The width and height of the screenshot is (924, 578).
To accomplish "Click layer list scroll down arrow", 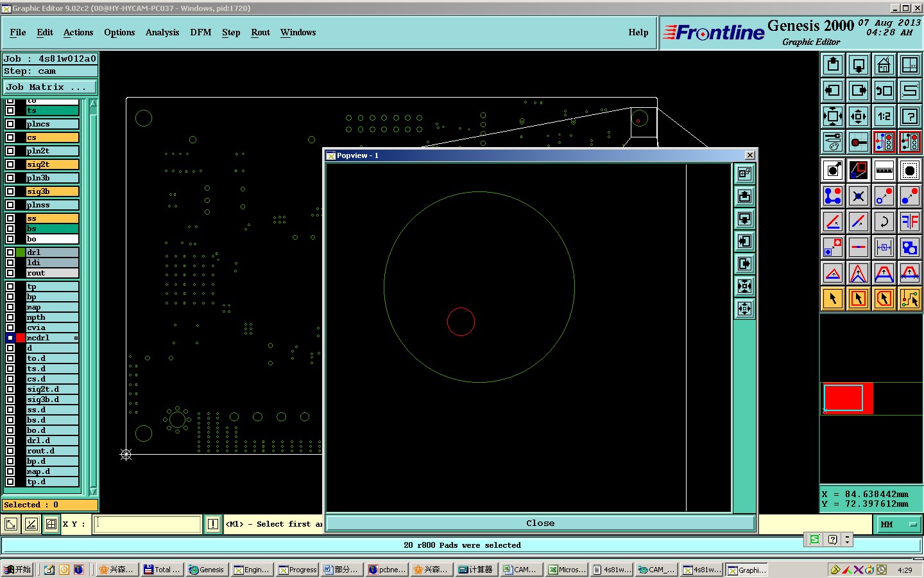I will tap(93, 491).
